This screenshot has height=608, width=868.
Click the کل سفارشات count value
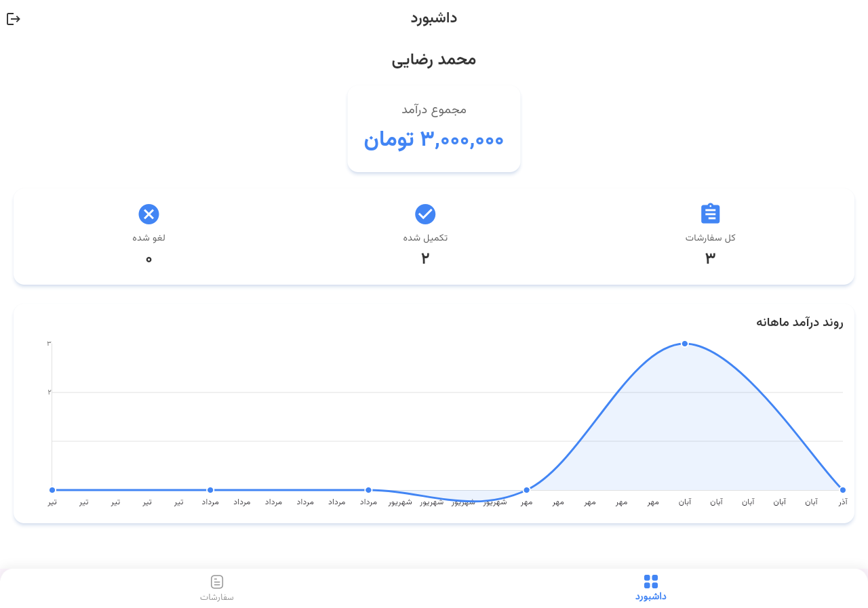(x=710, y=258)
